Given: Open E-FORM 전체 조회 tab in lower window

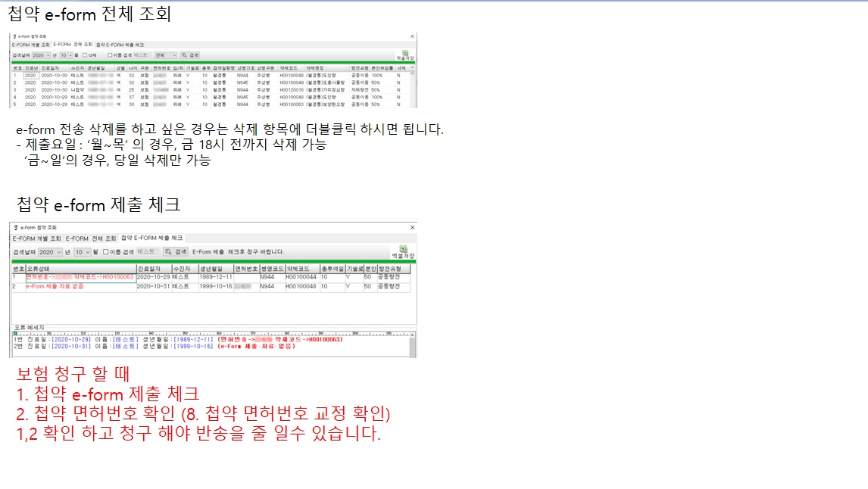Looking at the screenshot, I should click(91, 238).
